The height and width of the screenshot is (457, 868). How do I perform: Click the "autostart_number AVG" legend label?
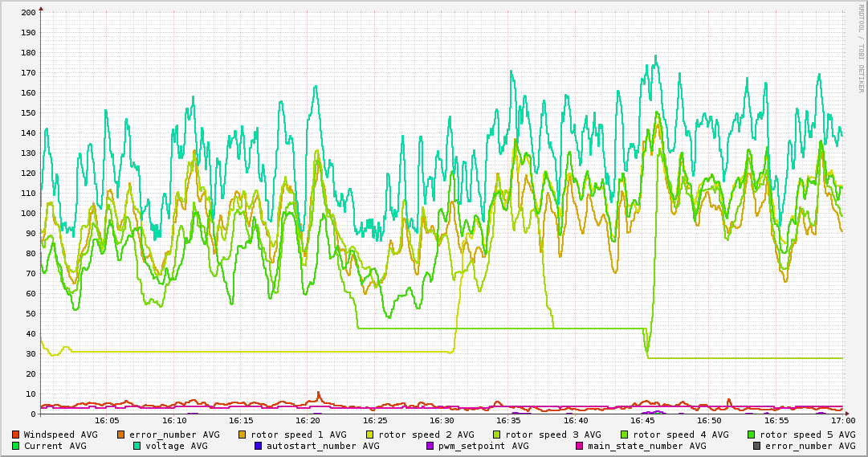[323, 446]
